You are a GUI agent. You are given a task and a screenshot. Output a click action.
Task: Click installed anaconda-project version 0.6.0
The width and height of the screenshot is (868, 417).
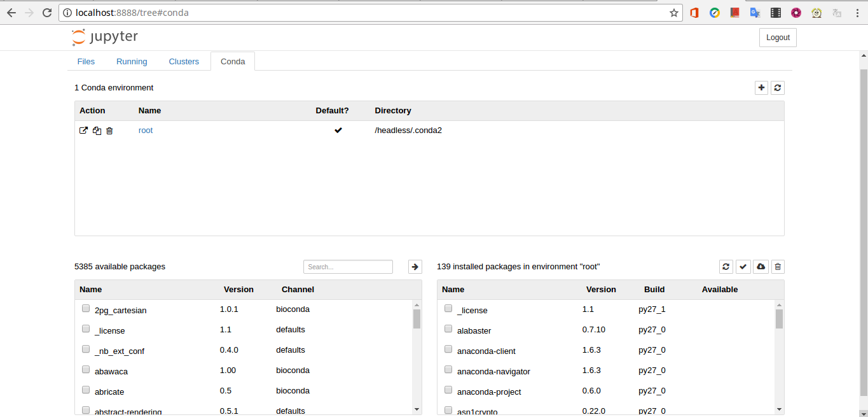coord(591,391)
